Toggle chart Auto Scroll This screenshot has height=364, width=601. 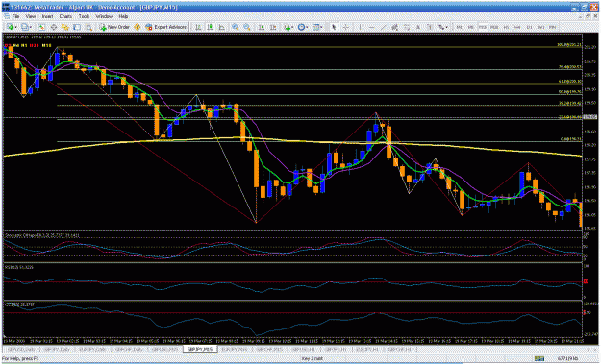[x=262, y=27]
